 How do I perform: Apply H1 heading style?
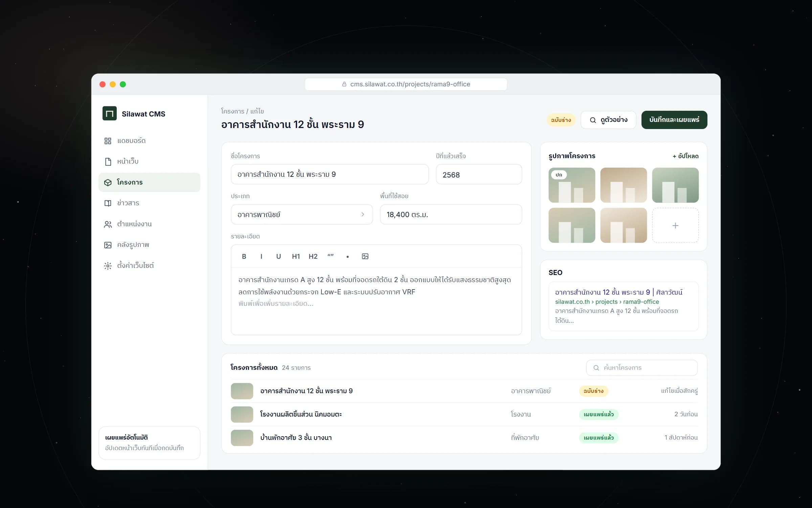(296, 256)
